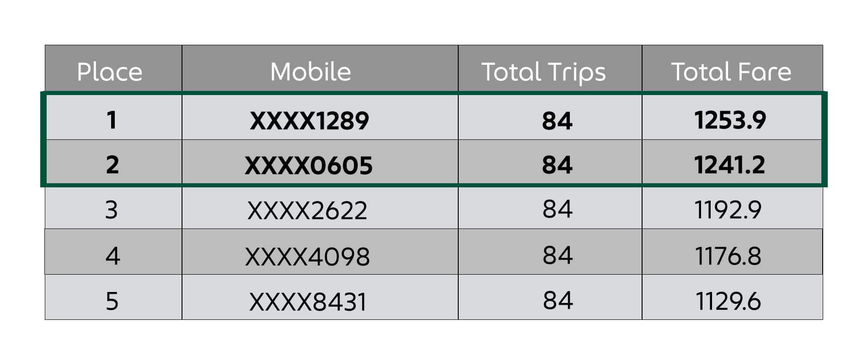
Task: Click total trips 84 in first row
Action: pos(557,121)
